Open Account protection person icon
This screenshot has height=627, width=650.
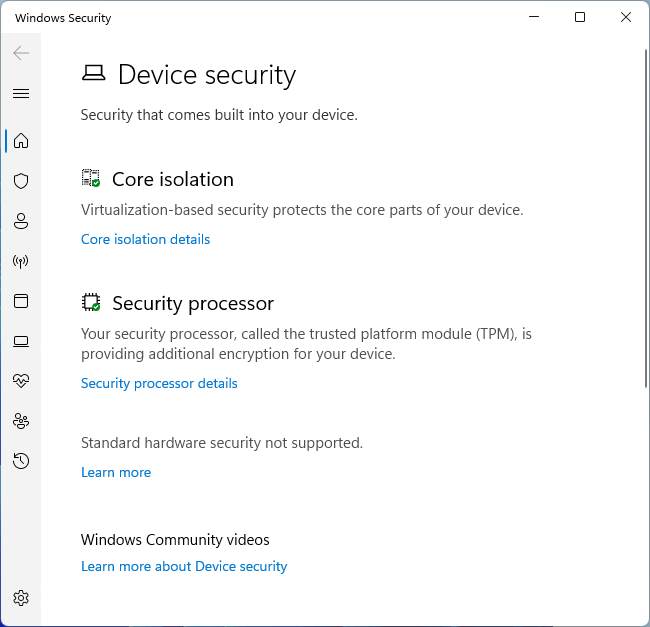pyautogui.click(x=21, y=221)
